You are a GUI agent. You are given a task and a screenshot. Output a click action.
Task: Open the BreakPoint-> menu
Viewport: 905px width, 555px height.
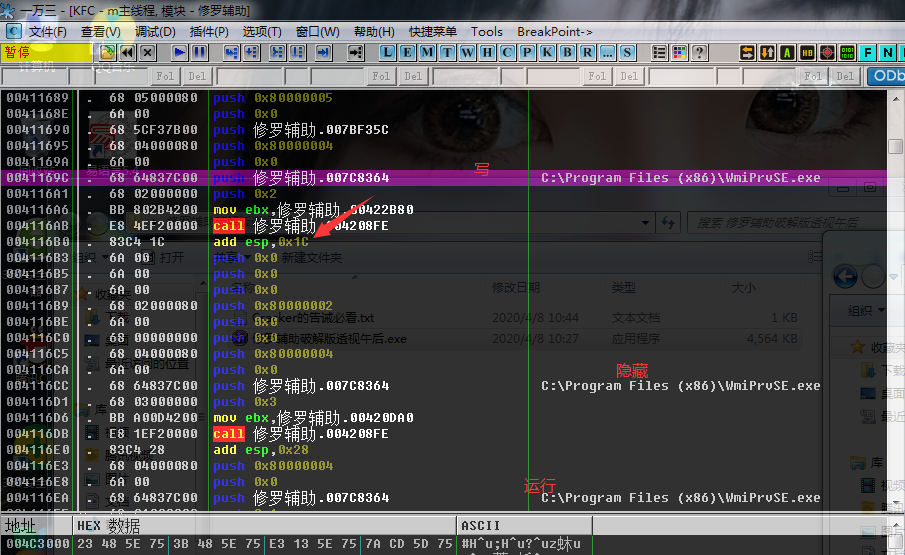(555, 32)
